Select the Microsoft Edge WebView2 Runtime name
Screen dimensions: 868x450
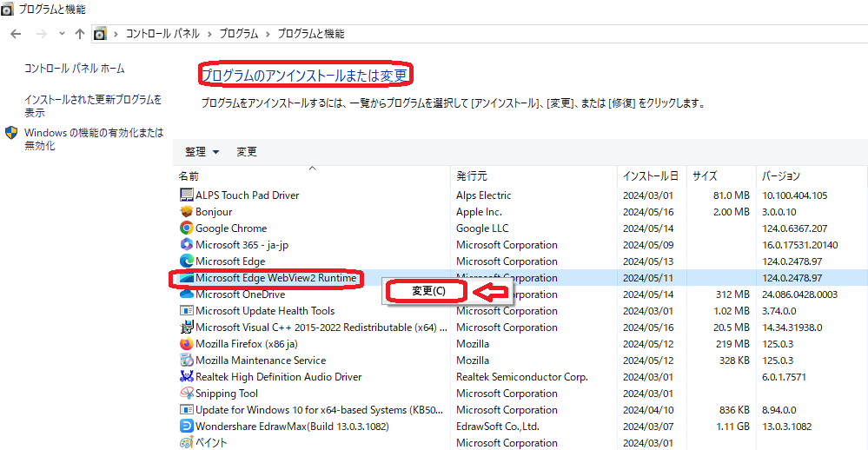[x=275, y=278]
